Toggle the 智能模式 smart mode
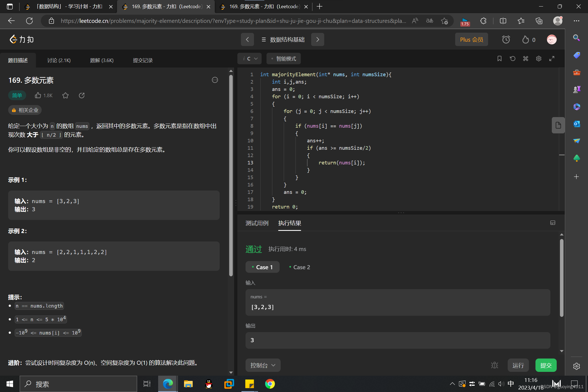Screen dimensions: 588x392 tap(283, 59)
